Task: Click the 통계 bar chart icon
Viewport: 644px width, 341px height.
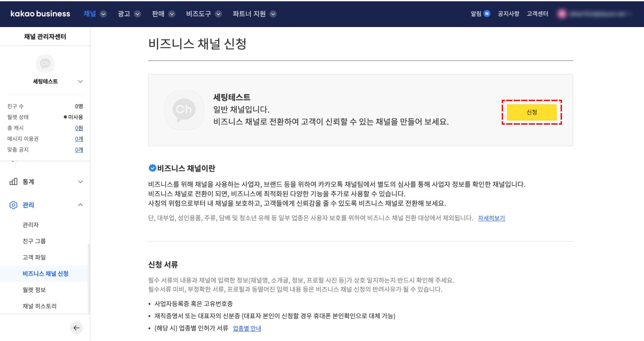Action: [13, 182]
